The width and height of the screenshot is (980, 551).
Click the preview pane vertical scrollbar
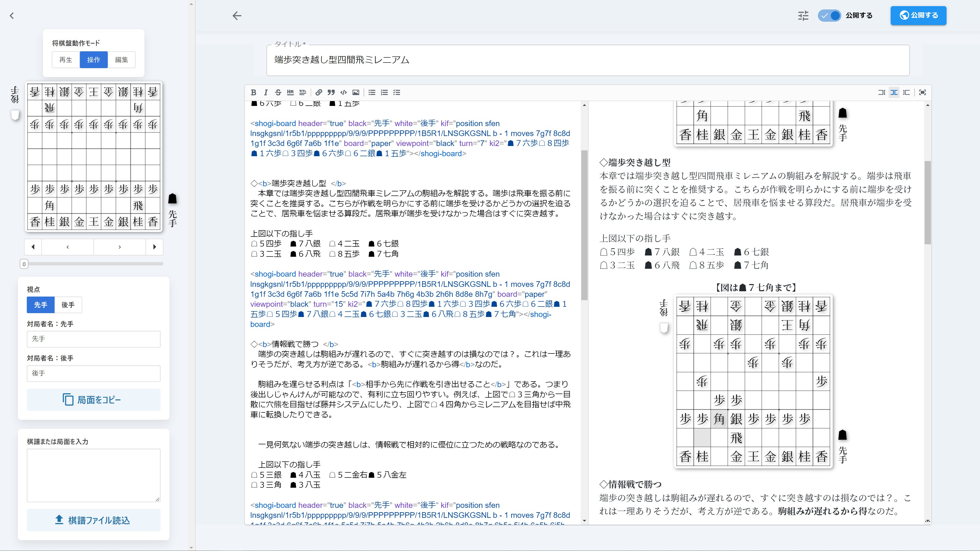927,202
